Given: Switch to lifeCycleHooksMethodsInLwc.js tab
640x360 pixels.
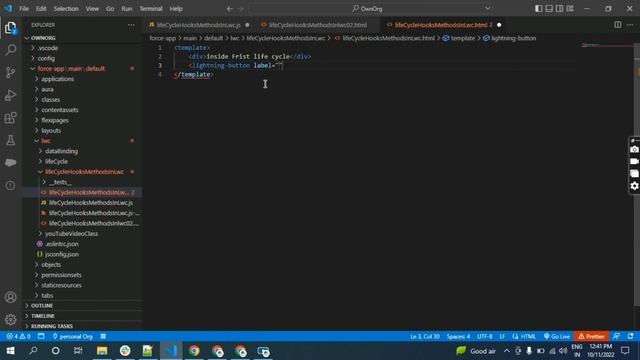Looking at the screenshot, I should click(198, 25).
